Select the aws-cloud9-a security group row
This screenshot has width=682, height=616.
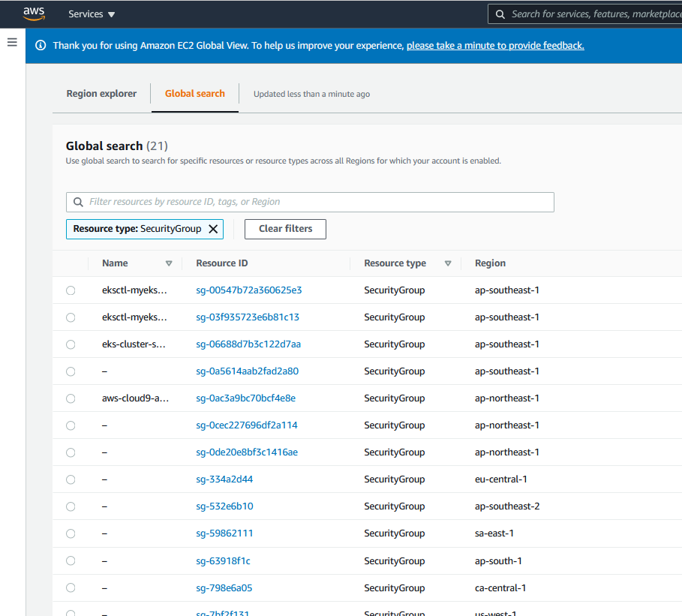click(71, 398)
